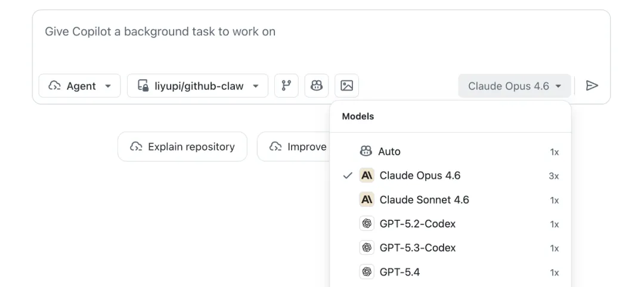This screenshot has width=644, height=287.
Task: Click the branch selector icon
Action: click(286, 86)
